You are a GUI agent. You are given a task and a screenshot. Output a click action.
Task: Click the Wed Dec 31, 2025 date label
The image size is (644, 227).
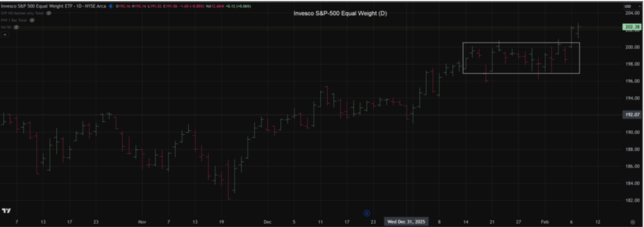(x=406, y=222)
